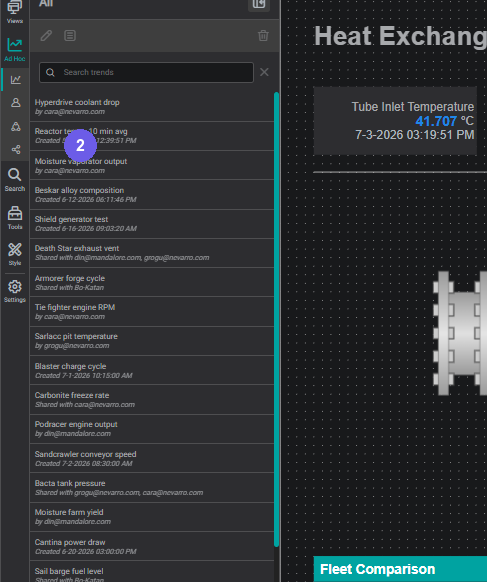Open the Tools toolbox icon
Viewport: 487px width, 582px height.
[x=14, y=218]
